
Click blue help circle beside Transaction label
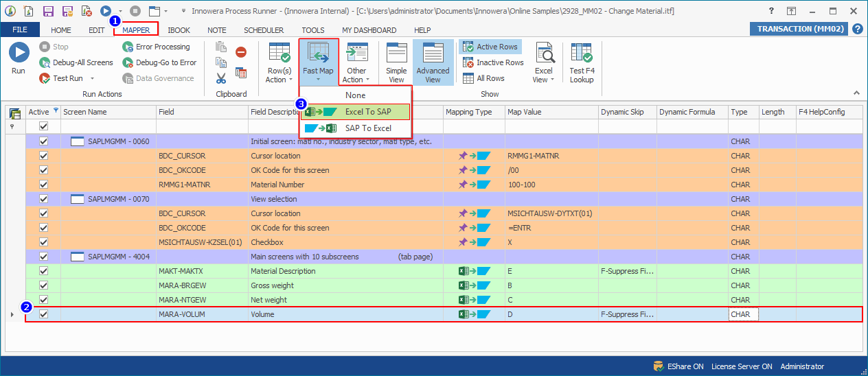858,30
